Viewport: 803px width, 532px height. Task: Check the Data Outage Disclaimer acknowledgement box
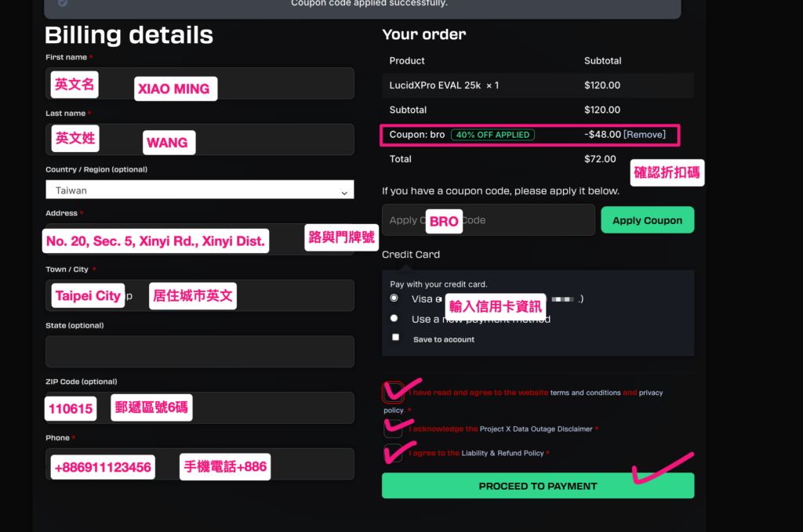(393, 429)
